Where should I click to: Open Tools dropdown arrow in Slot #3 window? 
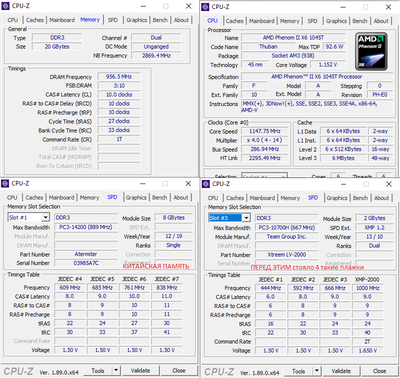(x=317, y=371)
